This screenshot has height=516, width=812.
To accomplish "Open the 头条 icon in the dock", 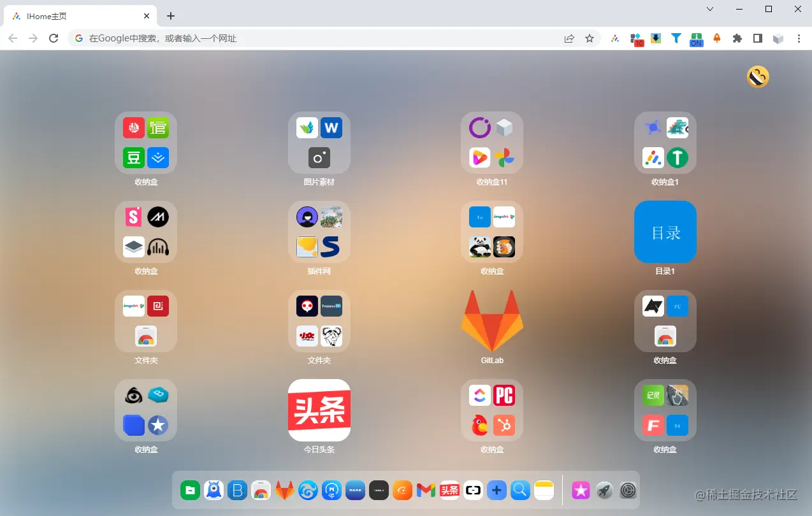I will (449, 490).
